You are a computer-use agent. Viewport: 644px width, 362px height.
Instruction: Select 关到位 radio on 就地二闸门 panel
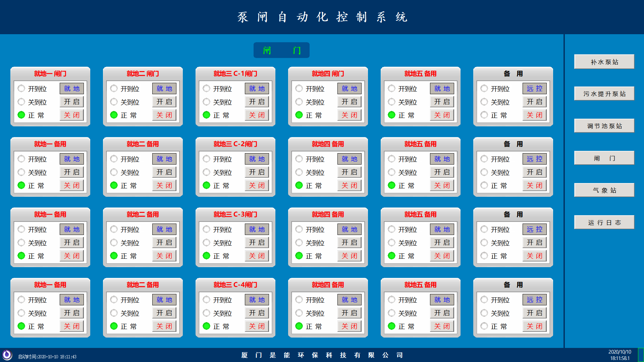coord(114,102)
